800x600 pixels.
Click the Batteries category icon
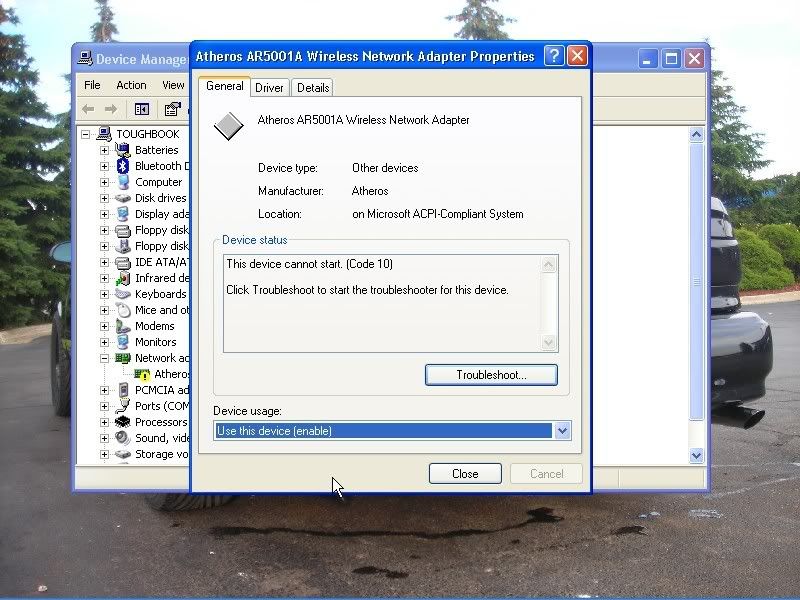coord(122,150)
